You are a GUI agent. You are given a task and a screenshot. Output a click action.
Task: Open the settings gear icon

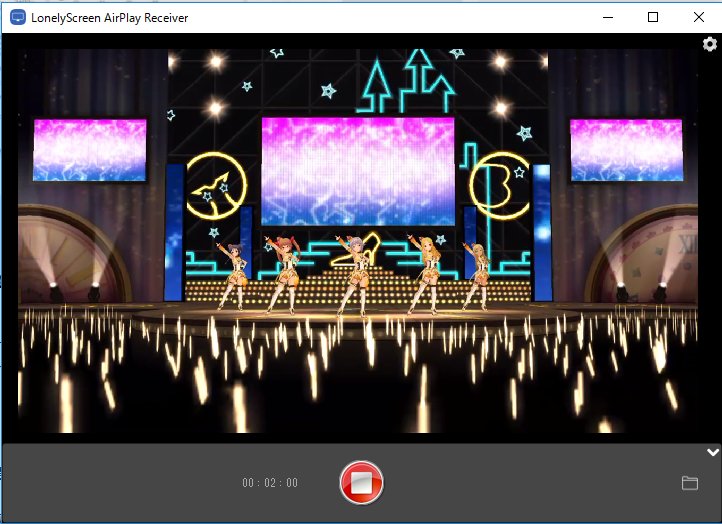710,44
